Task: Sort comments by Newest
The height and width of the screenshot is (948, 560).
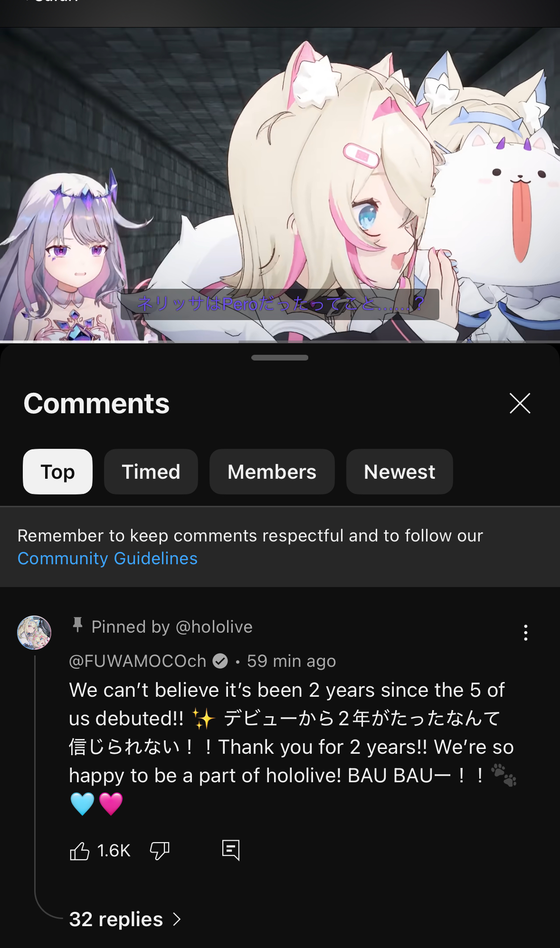Action: click(399, 472)
